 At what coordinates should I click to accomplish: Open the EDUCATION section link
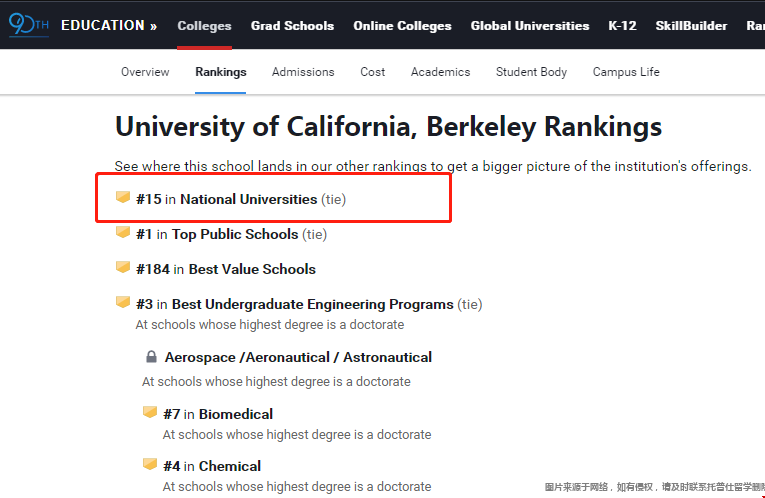(x=109, y=25)
